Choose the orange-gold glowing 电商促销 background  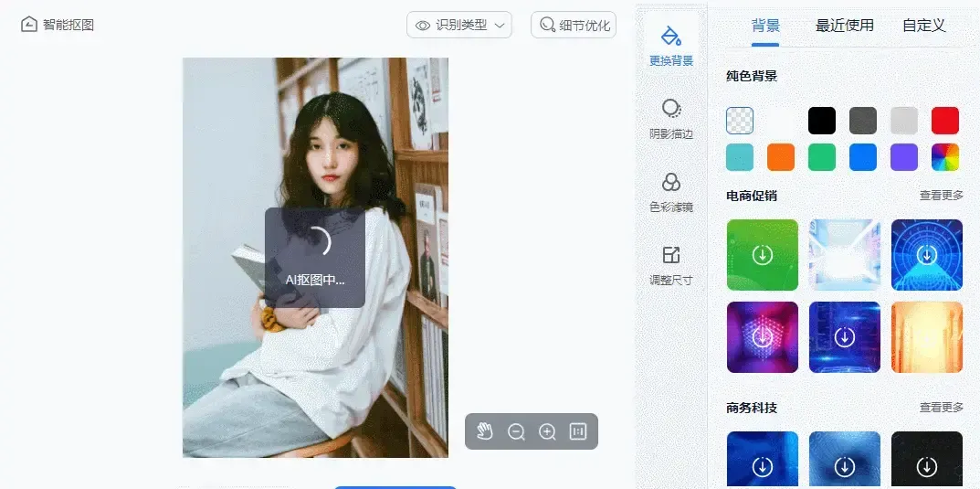[927, 337]
